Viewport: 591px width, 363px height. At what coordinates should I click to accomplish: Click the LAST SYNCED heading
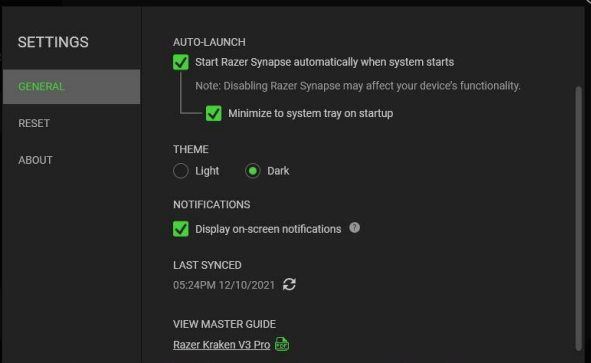(207, 265)
